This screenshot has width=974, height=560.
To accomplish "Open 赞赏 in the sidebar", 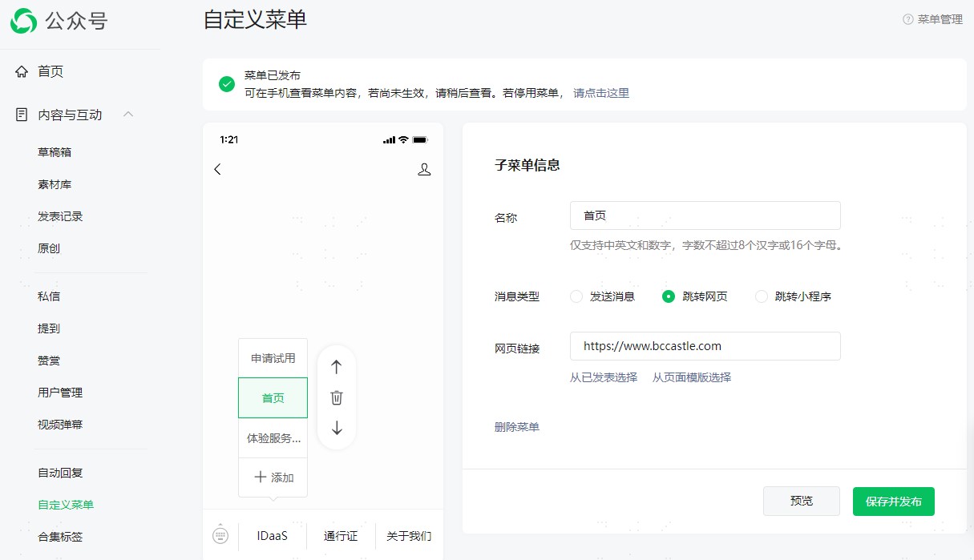I will tap(49, 361).
